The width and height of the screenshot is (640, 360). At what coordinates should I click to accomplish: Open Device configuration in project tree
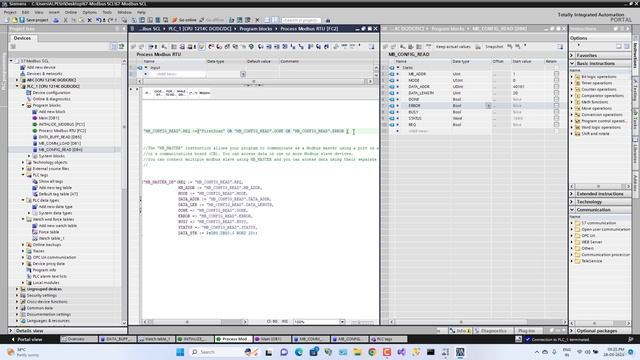coord(51,93)
